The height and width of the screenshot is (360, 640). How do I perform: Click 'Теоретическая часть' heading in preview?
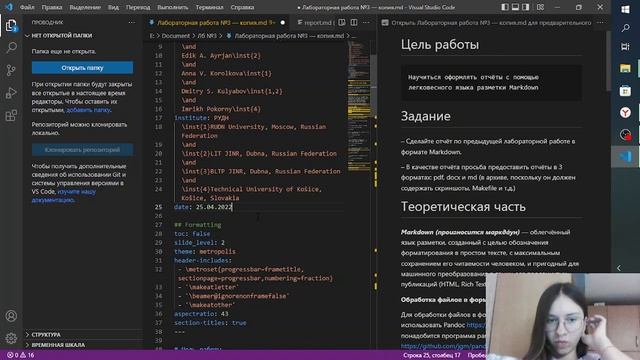coord(463,207)
